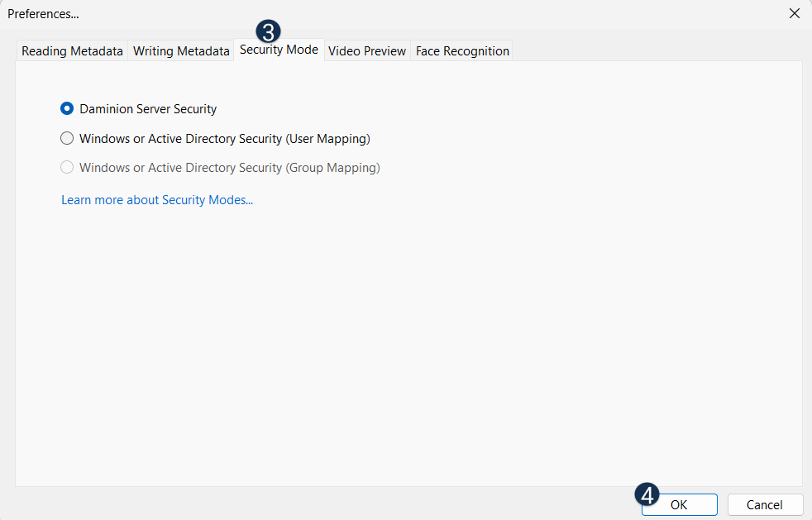Click the numbered step 4 badge
The width and height of the screenshot is (812, 520).
pos(647,495)
